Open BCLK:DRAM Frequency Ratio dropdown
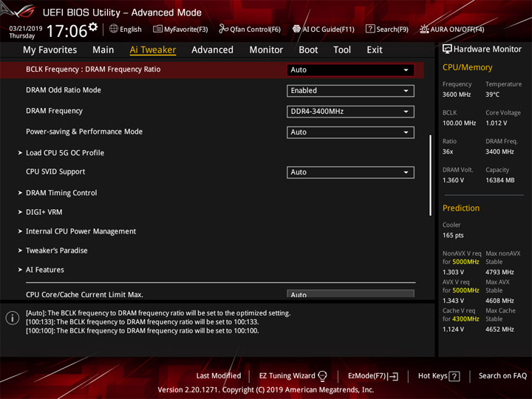The width and height of the screenshot is (532, 399). [350, 70]
